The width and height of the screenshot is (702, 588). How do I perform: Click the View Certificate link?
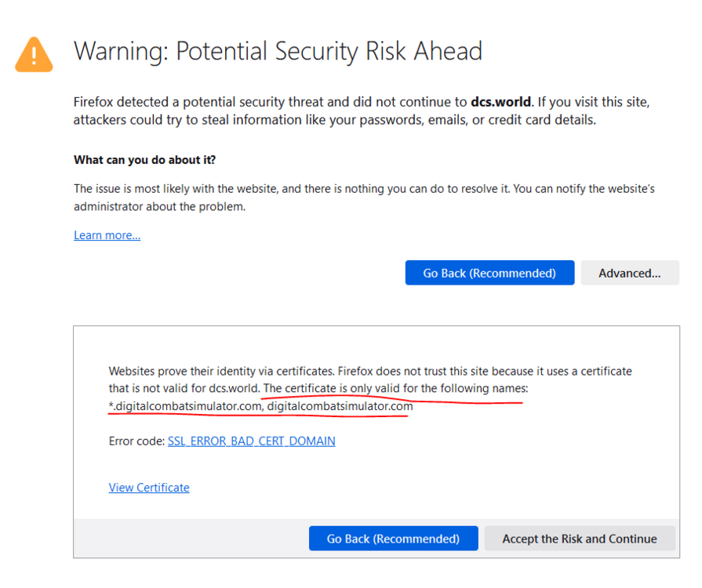pyautogui.click(x=149, y=488)
